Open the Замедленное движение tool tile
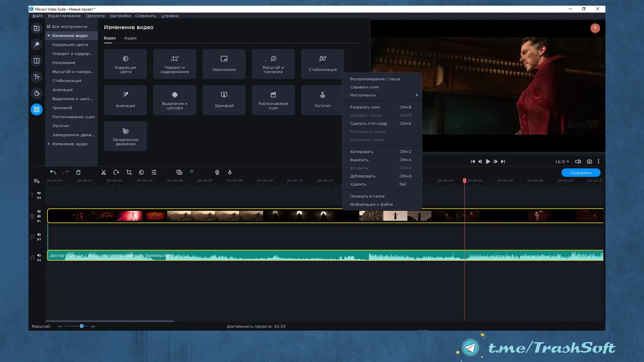The image size is (644, 362). click(x=125, y=136)
